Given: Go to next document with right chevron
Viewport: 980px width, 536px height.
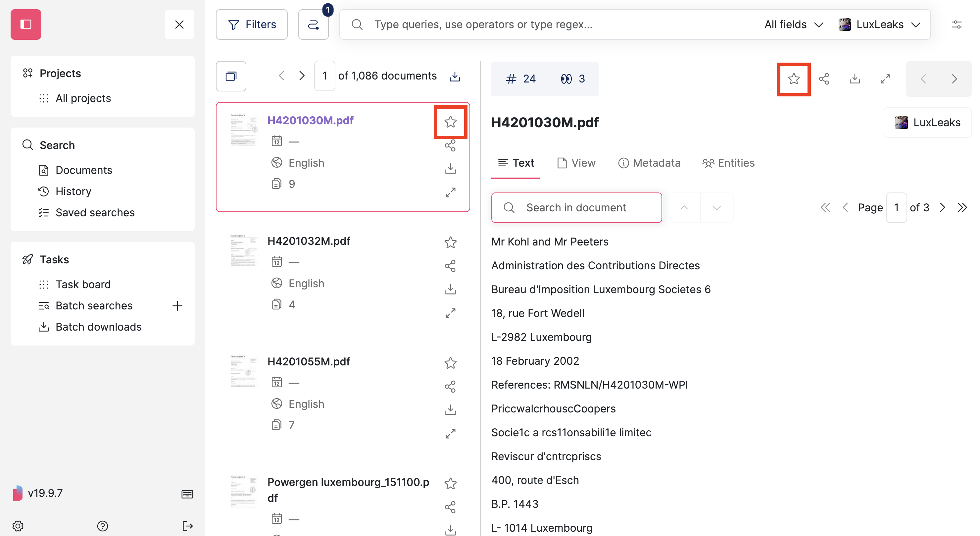Looking at the screenshot, I should click(954, 79).
